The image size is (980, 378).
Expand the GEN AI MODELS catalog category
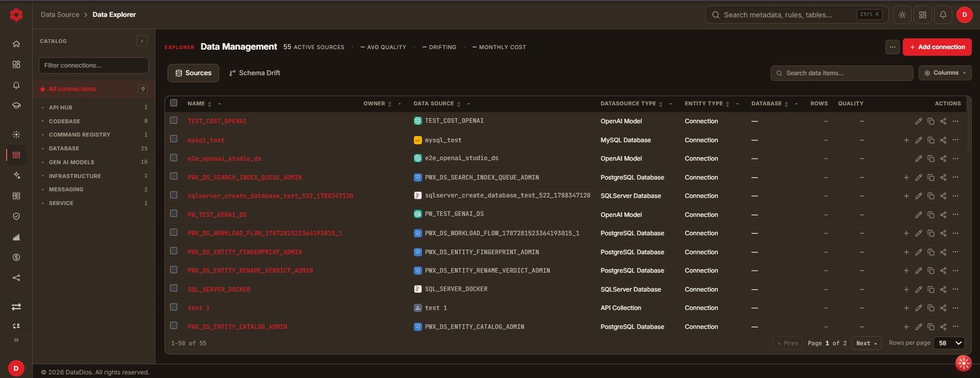[x=94, y=162]
